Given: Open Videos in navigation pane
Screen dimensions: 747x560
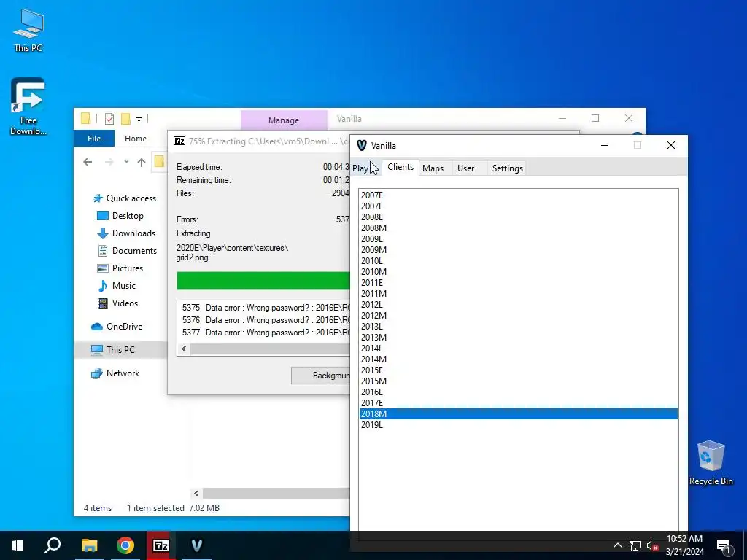Looking at the screenshot, I should pyautogui.click(x=117, y=303).
